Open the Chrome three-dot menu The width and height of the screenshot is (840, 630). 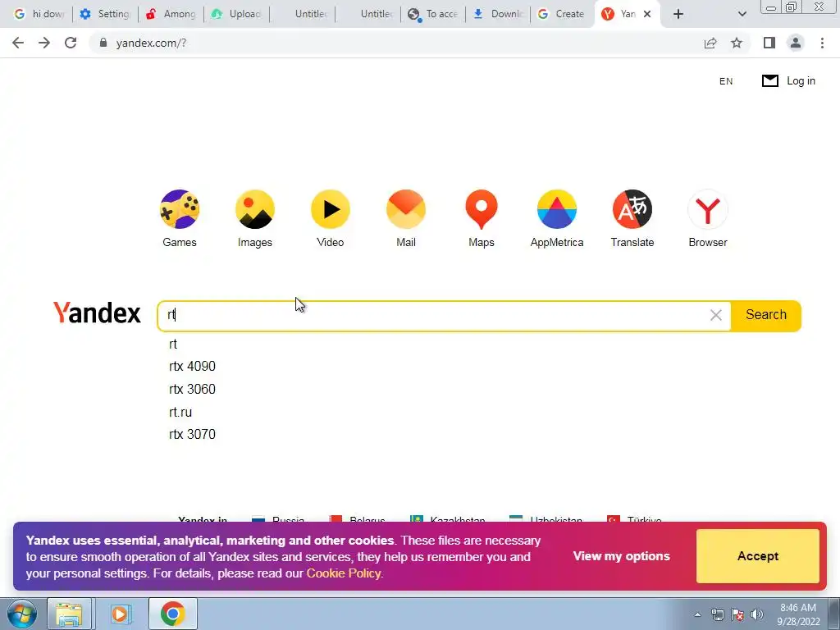pos(822,43)
